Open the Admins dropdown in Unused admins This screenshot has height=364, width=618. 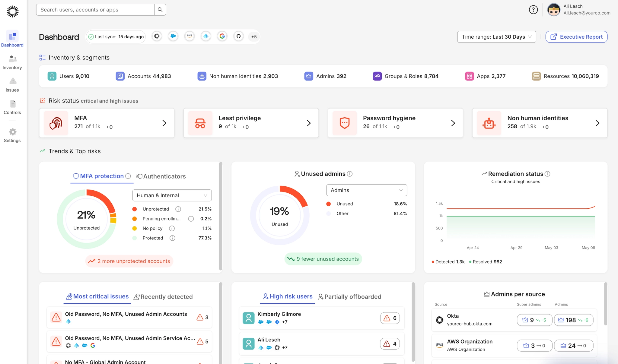[x=366, y=190]
